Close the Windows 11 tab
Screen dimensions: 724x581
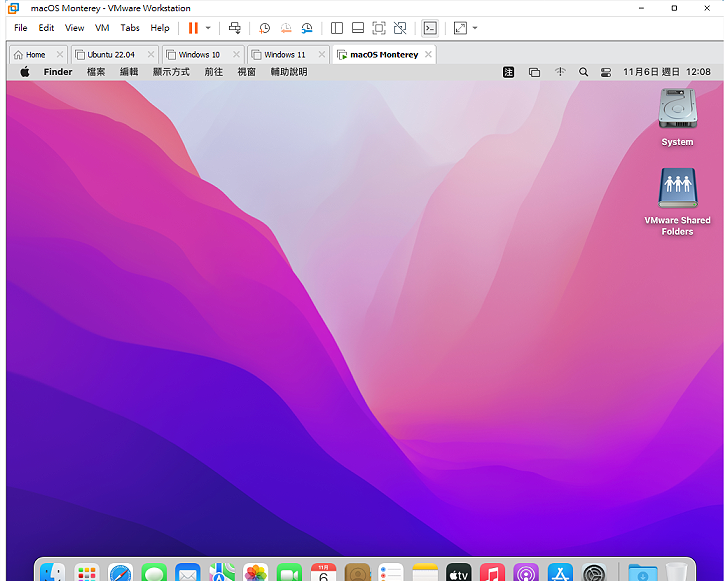point(322,54)
